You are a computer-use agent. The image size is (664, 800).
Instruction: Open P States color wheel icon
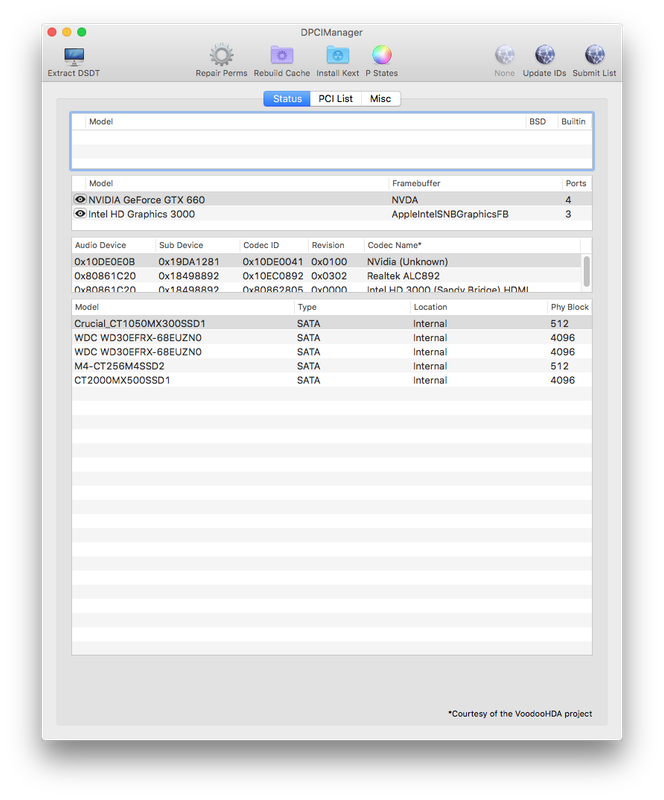(x=381, y=55)
